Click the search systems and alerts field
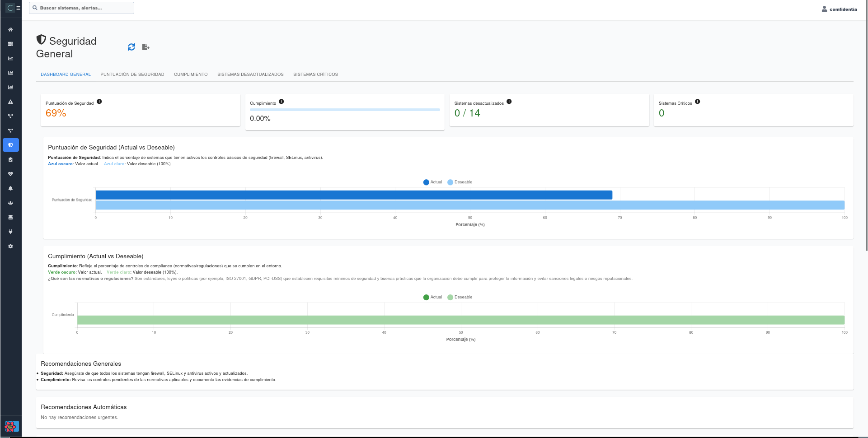 tap(82, 8)
